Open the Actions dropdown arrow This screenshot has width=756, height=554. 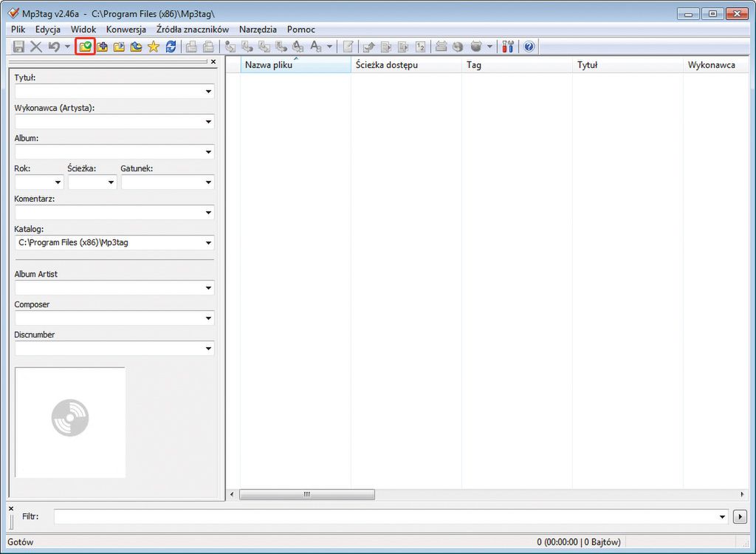pyautogui.click(x=330, y=47)
